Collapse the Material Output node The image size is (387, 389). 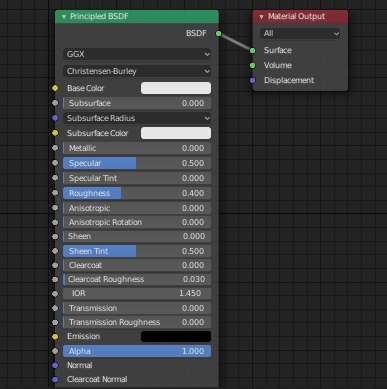point(261,17)
